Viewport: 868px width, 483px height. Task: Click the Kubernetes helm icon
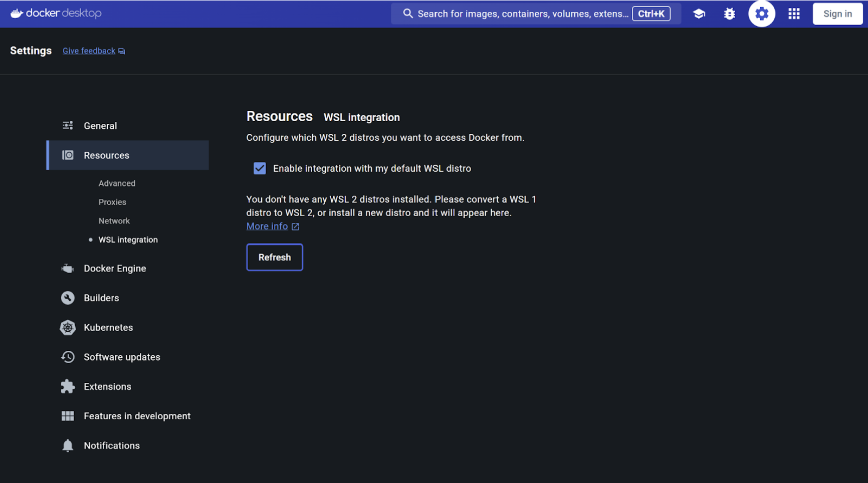coord(68,327)
